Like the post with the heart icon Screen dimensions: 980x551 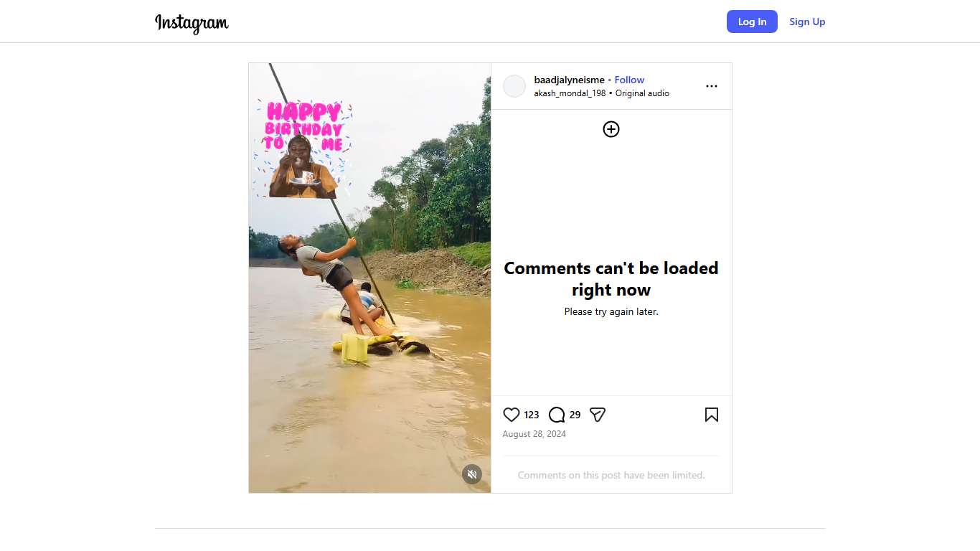(512, 415)
